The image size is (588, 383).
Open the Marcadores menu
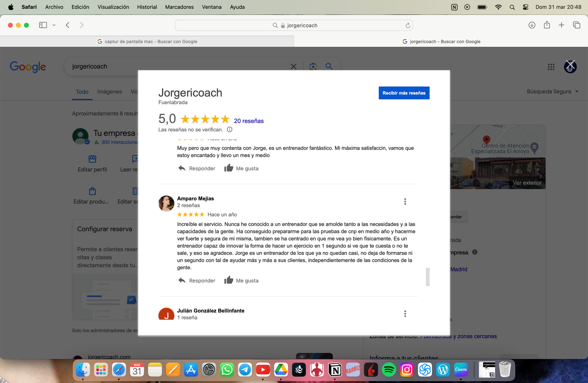coord(179,7)
